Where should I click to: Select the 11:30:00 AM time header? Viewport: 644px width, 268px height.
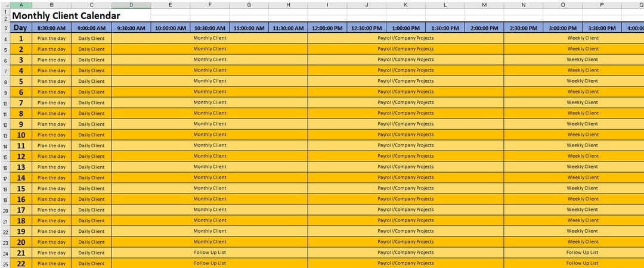coord(289,28)
